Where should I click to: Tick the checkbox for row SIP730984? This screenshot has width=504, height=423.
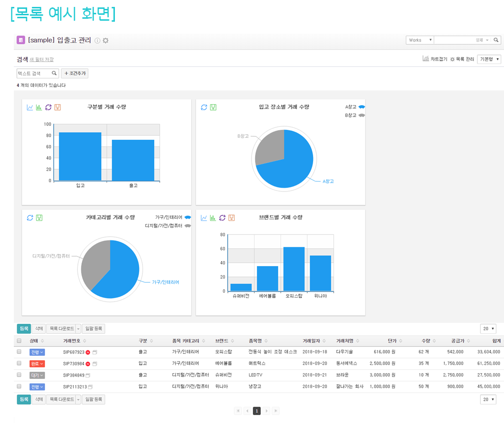[19, 363]
